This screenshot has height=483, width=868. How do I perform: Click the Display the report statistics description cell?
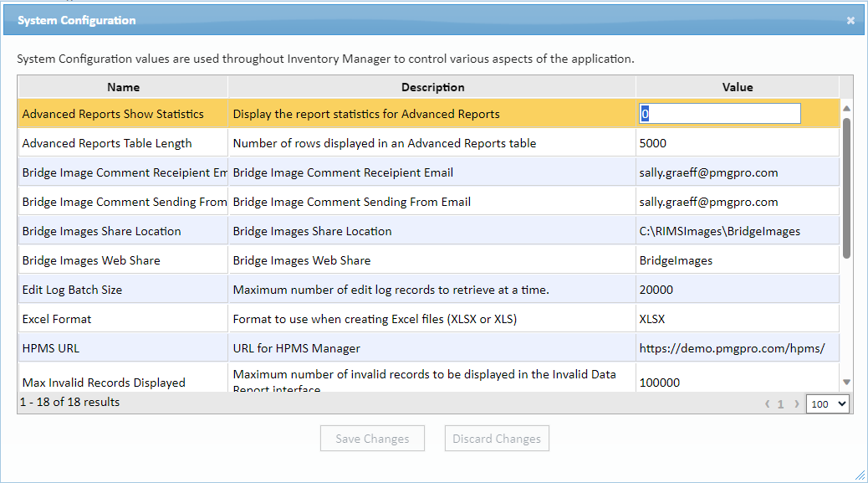[x=432, y=114]
